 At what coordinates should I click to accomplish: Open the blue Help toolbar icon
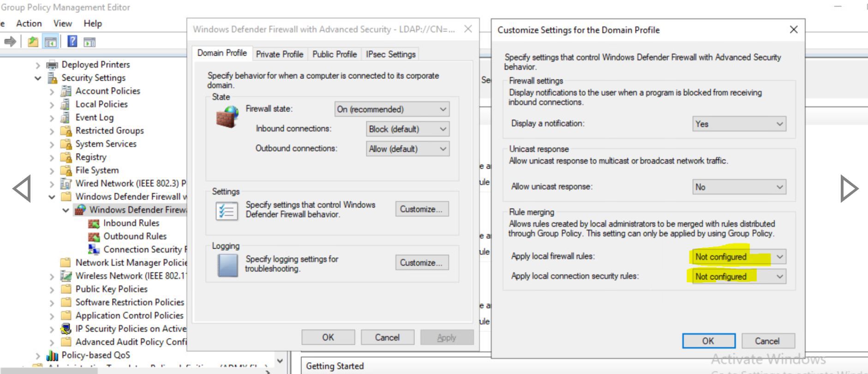click(72, 42)
